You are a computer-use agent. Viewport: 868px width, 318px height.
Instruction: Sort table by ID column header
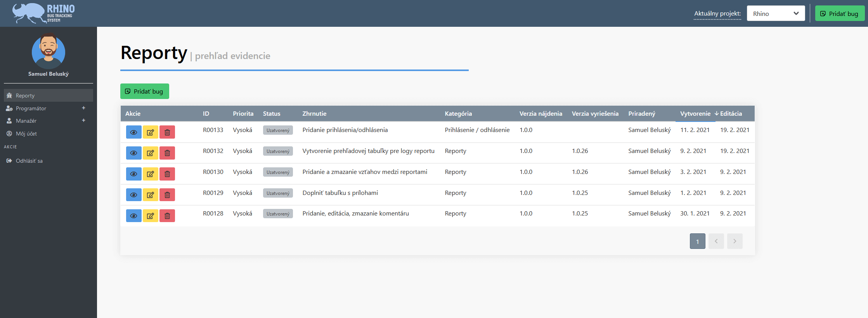(206, 113)
